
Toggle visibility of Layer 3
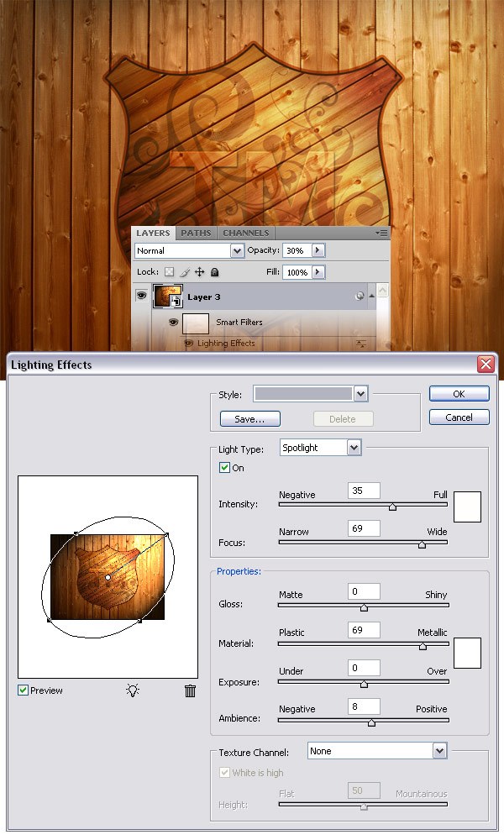pos(141,295)
